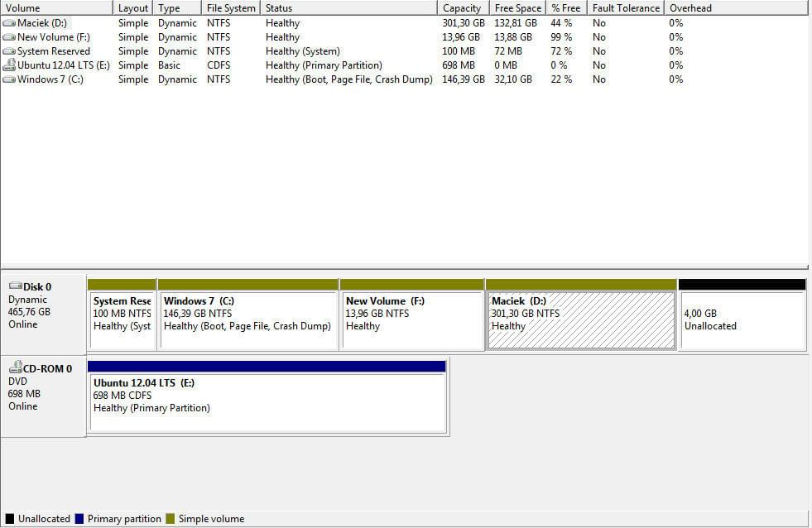The width and height of the screenshot is (812, 528).
Task: Click the blue Primary partition legend swatch
Action: tap(79, 519)
